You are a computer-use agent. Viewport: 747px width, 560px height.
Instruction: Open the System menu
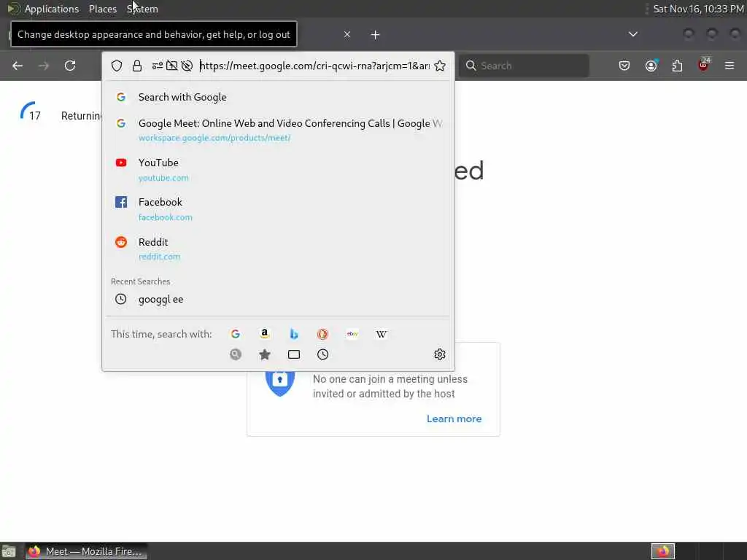142,9
